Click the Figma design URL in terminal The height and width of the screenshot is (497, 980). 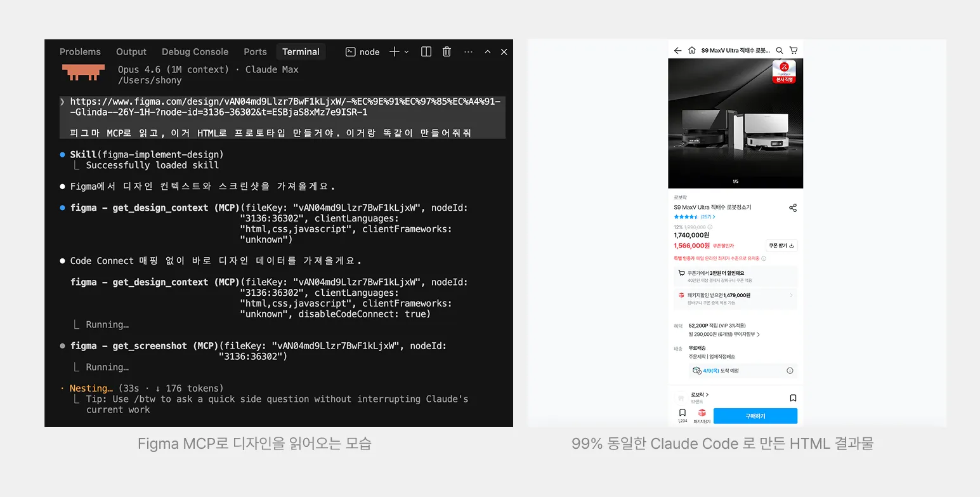coord(285,107)
